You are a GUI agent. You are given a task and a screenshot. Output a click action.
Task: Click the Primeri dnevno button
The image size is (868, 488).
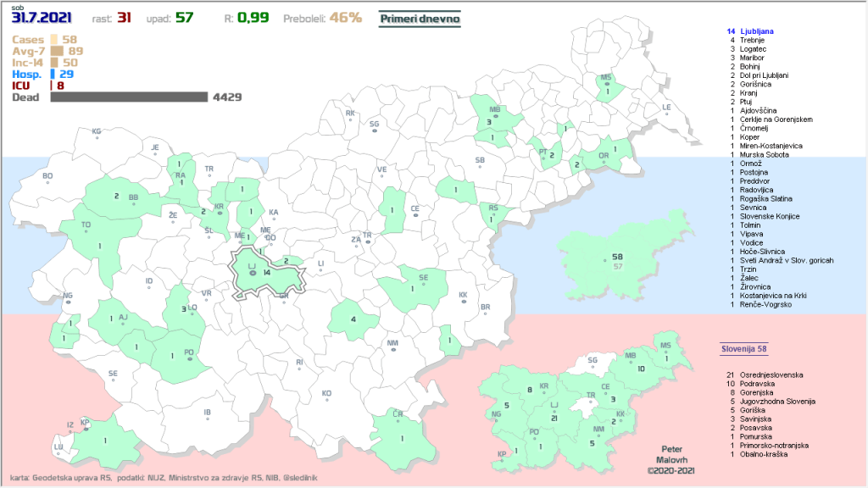[x=419, y=17]
